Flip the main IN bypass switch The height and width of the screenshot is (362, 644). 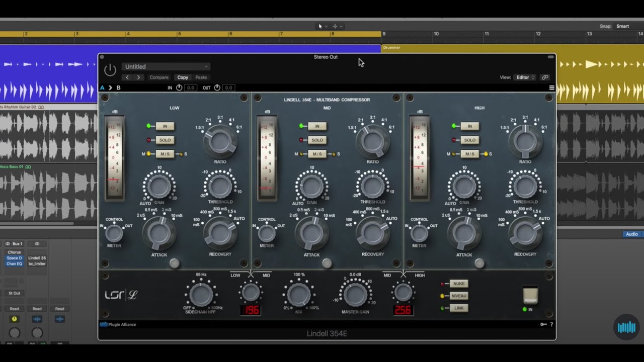pyautogui.click(x=530, y=296)
